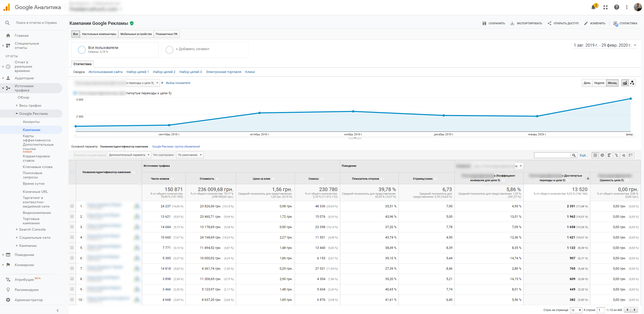Open Рекомендуем lightbulb item
The image size is (644, 314).
(x=8, y=290)
